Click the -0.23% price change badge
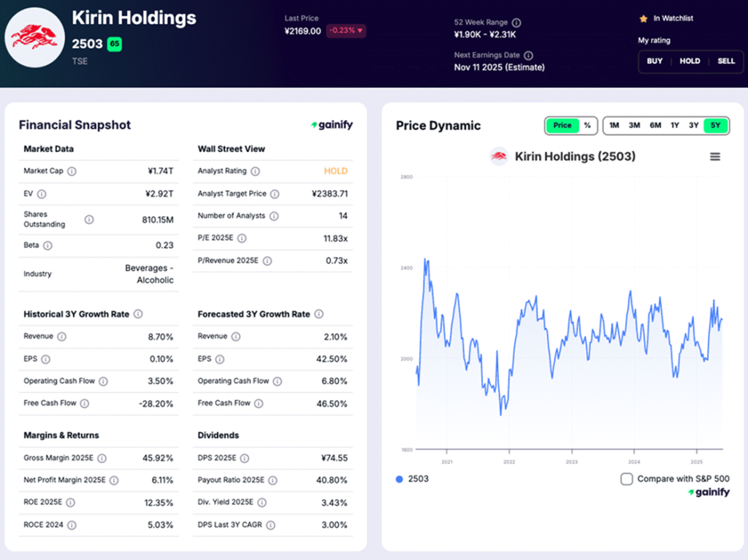This screenshot has height=560, width=748. 346,31
